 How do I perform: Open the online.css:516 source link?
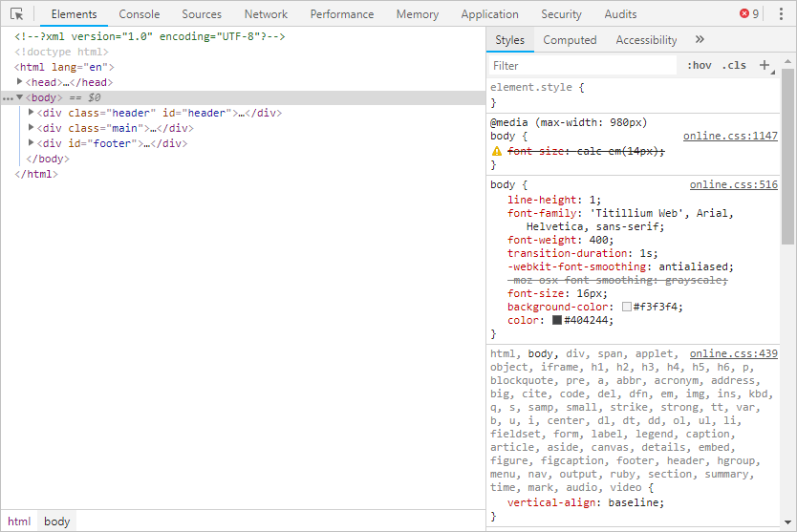click(x=733, y=185)
